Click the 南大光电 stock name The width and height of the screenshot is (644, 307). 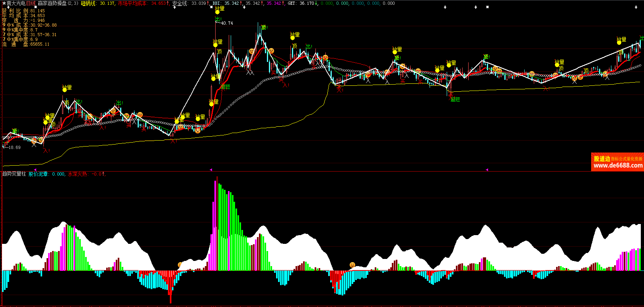pyautogui.click(x=16, y=3)
